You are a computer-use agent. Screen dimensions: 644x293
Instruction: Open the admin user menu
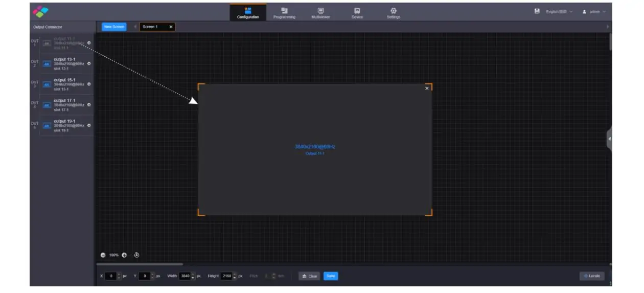tap(594, 11)
